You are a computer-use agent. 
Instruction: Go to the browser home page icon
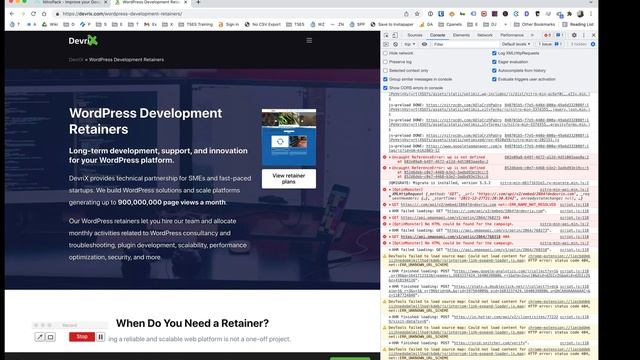[44, 13]
